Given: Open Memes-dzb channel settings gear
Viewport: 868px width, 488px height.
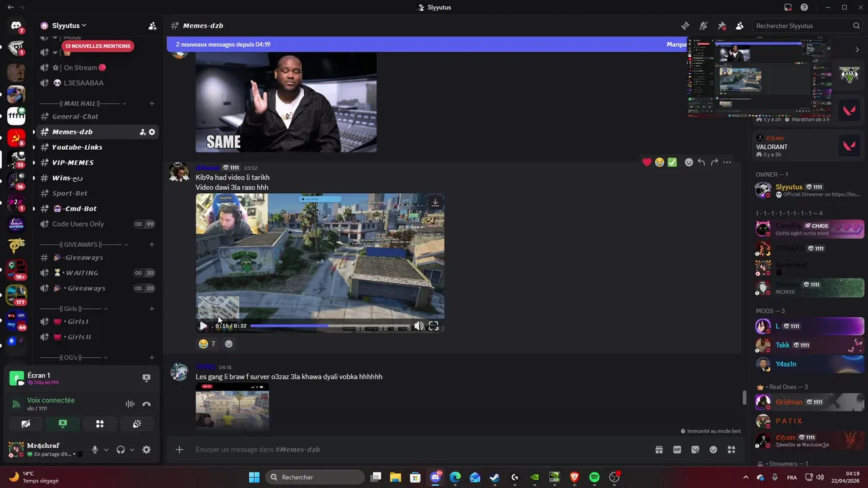Looking at the screenshot, I should coord(152,132).
